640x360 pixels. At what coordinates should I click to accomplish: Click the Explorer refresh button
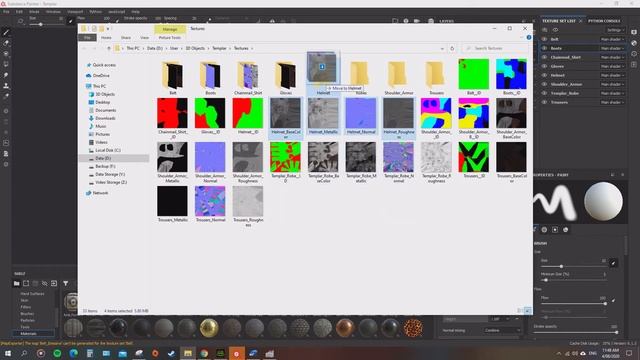(x=452, y=48)
